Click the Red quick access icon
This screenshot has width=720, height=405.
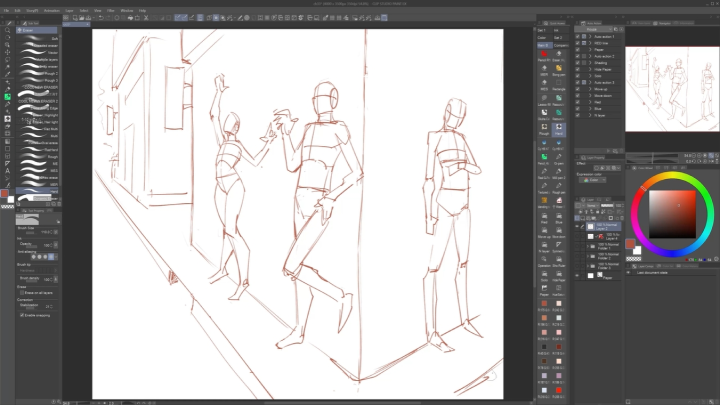click(544, 218)
